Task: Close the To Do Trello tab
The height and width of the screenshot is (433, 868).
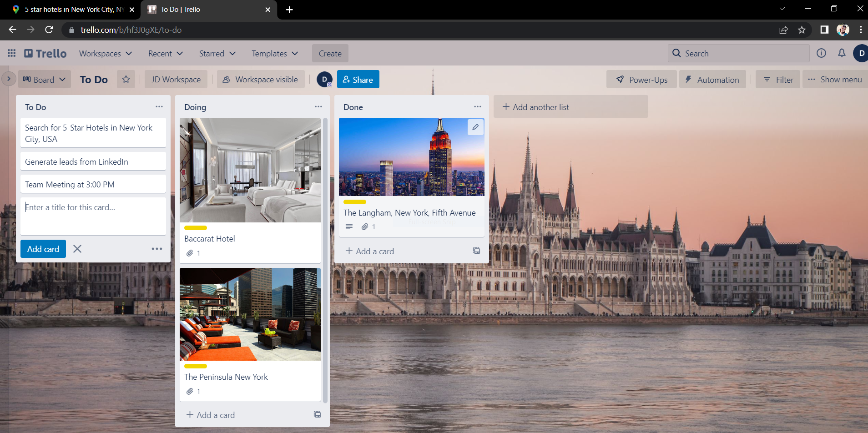Action: (x=267, y=10)
